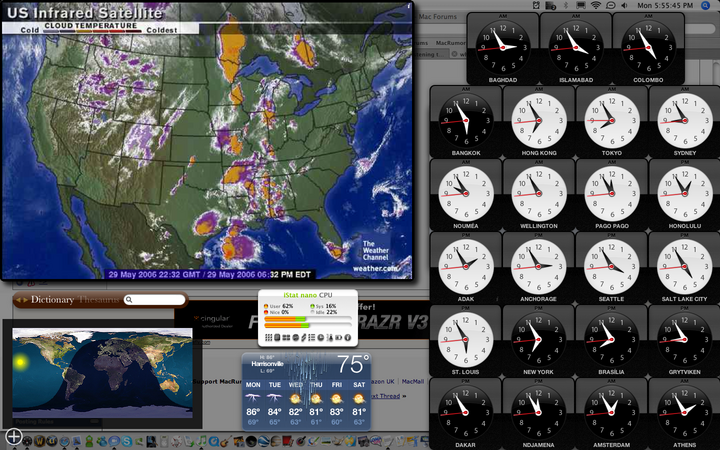Select the Dictionary tab in the widget

(52, 300)
